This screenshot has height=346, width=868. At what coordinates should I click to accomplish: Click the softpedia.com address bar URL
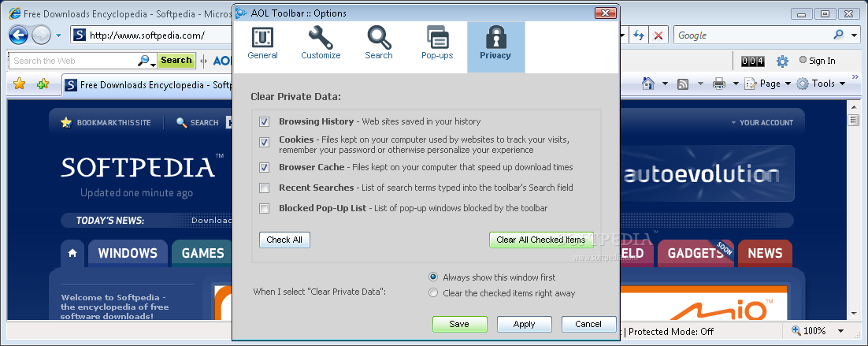pyautogui.click(x=147, y=35)
